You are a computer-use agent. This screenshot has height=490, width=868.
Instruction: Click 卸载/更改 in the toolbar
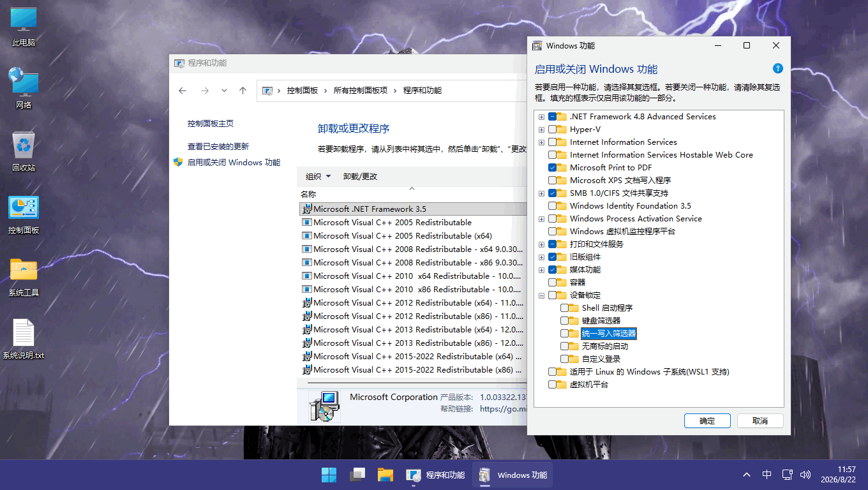tap(361, 177)
